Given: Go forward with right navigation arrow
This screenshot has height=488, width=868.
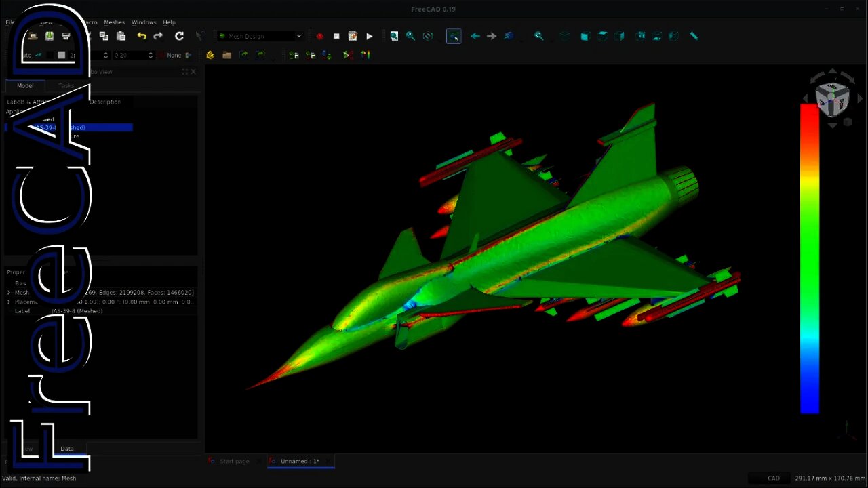Looking at the screenshot, I should (492, 36).
